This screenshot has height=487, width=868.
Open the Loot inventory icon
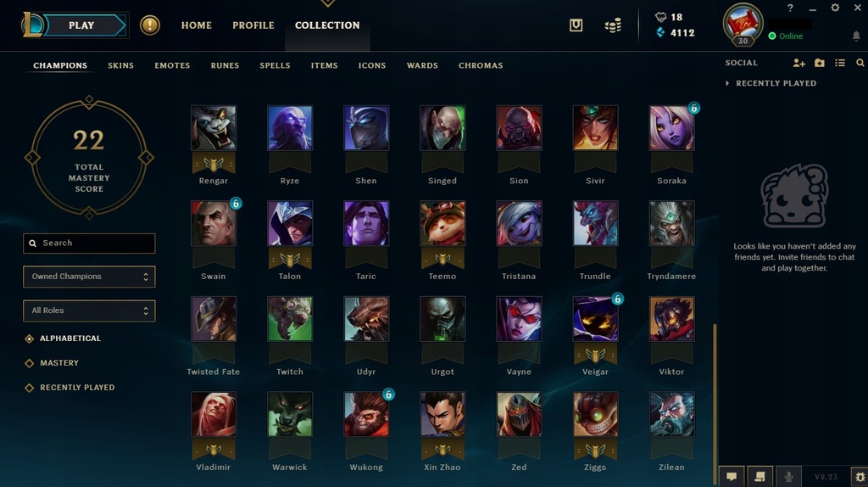click(x=576, y=25)
